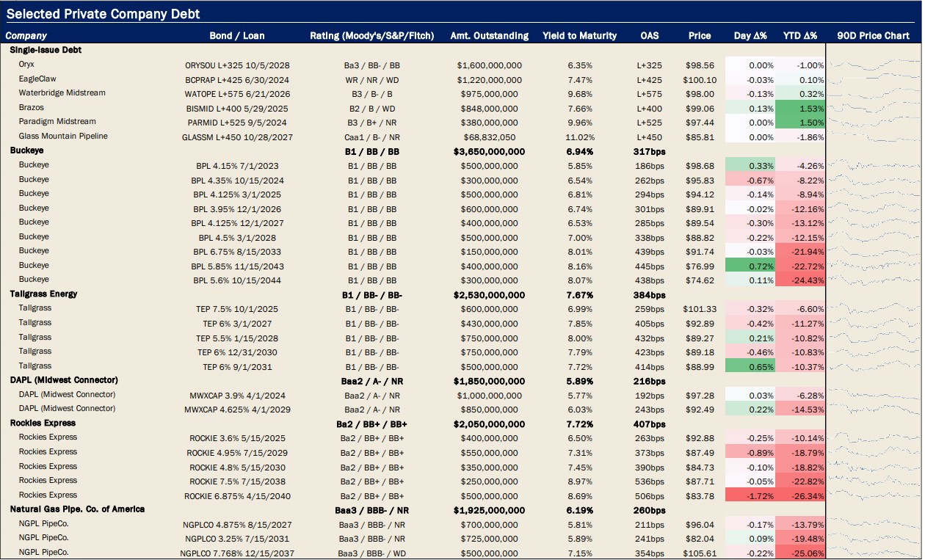Screen dimensions: 925x560
Task: Select the 'Paradigm Midstream' company cell
Action: (x=57, y=122)
